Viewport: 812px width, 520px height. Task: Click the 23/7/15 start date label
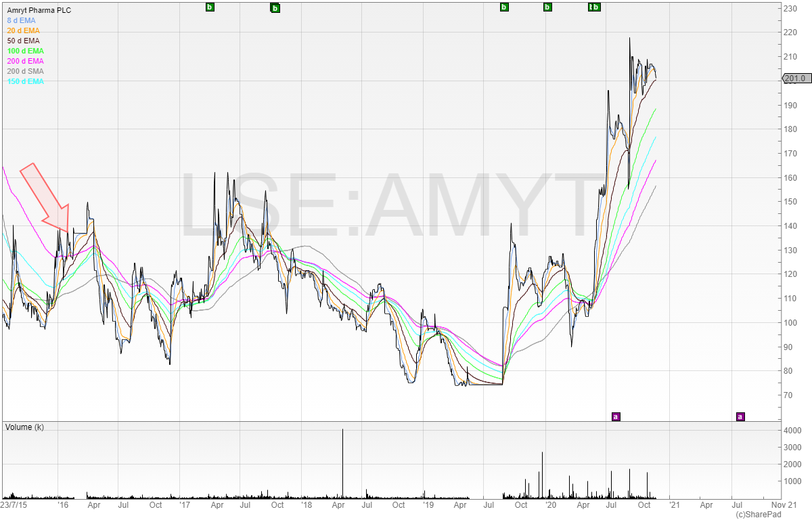coord(14,504)
